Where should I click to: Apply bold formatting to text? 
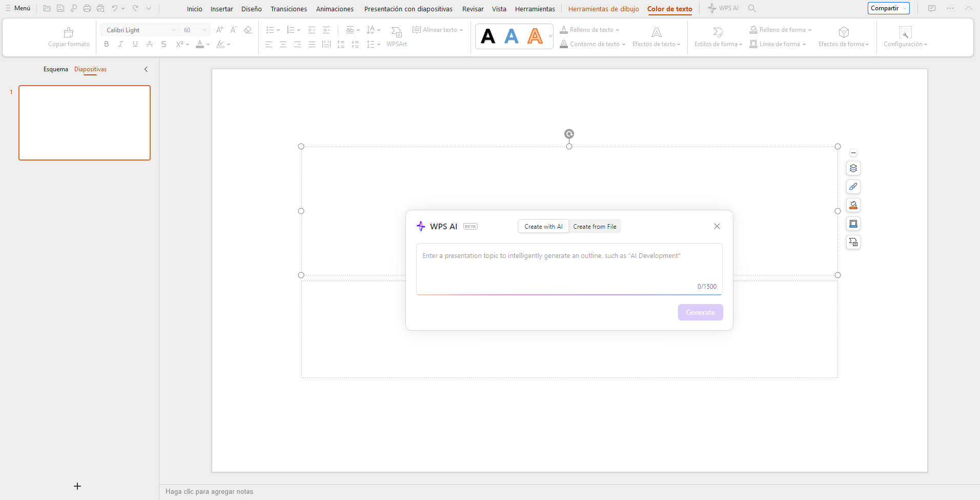(x=106, y=44)
